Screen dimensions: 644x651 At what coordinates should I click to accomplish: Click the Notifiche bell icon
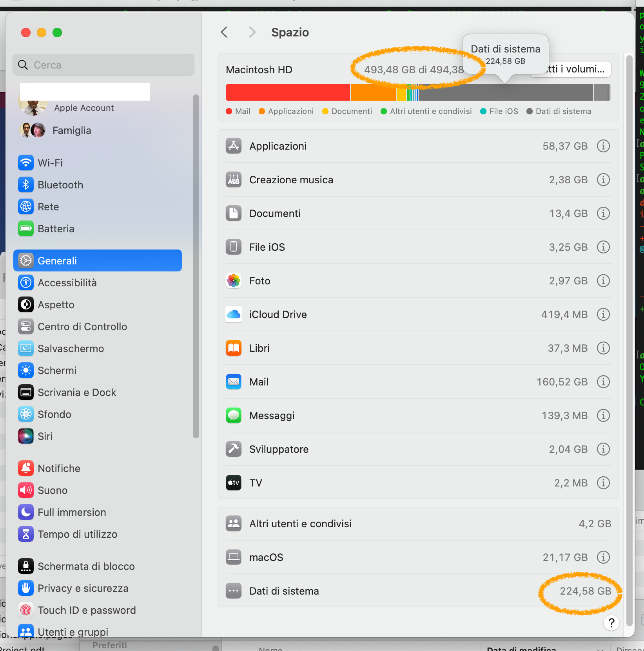pyautogui.click(x=26, y=468)
